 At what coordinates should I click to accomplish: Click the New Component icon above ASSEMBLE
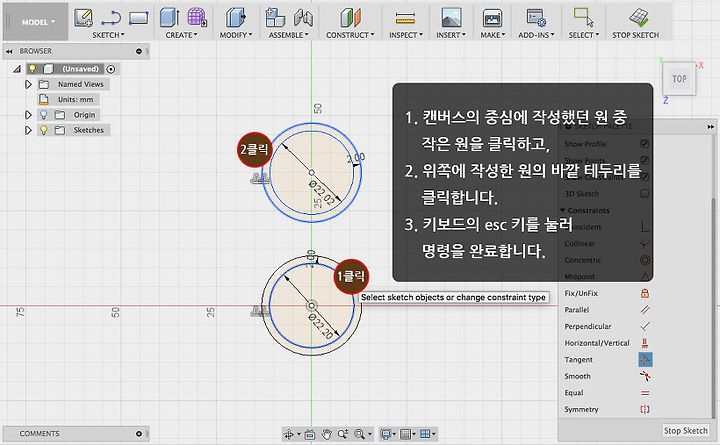(x=275, y=18)
